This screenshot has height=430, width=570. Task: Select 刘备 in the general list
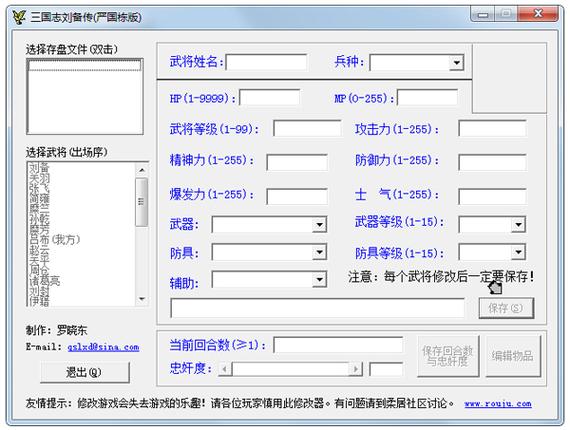click(x=39, y=168)
